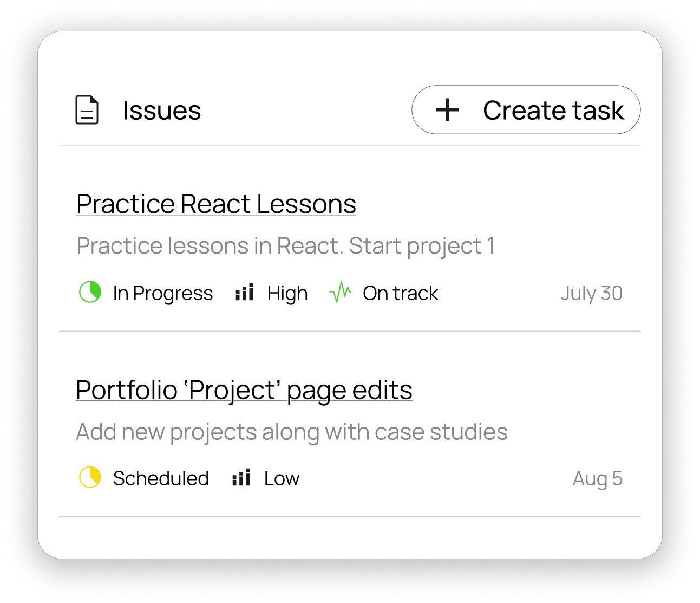
Task: Click the priority bars icon beside Low
Action: click(241, 478)
